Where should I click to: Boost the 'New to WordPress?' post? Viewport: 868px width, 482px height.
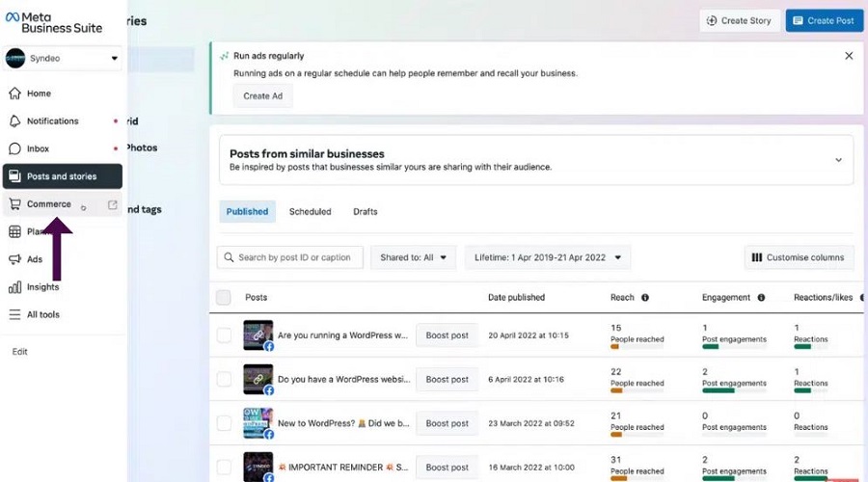pyautogui.click(x=447, y=423)
